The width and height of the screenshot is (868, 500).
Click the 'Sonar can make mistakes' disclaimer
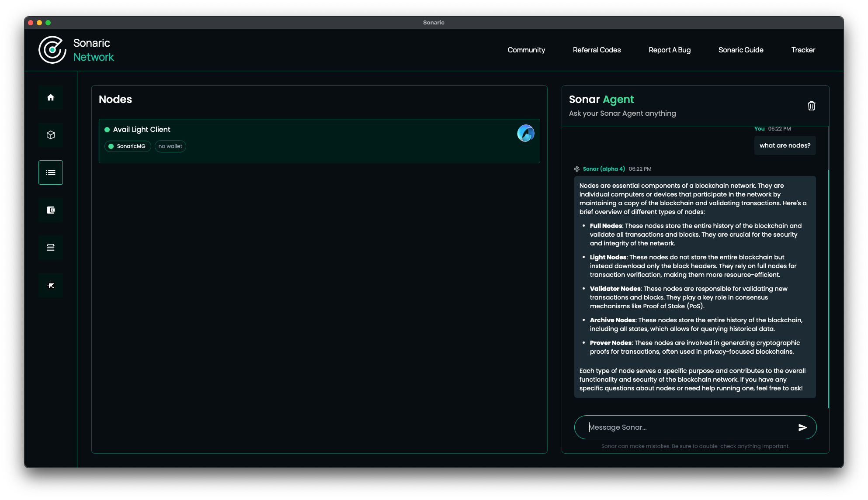695,446
